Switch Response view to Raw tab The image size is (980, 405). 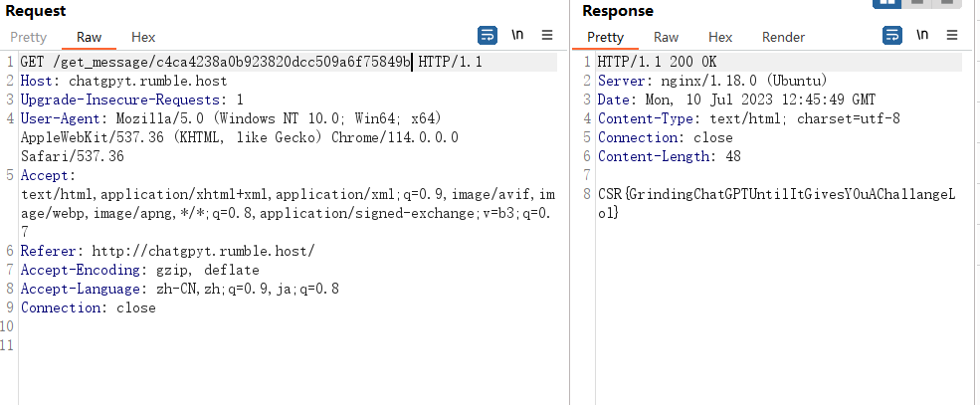pos(667,37)
